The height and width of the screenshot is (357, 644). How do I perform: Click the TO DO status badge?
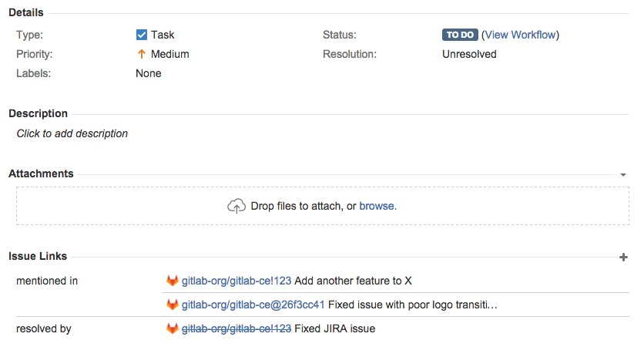click(460, 35)
